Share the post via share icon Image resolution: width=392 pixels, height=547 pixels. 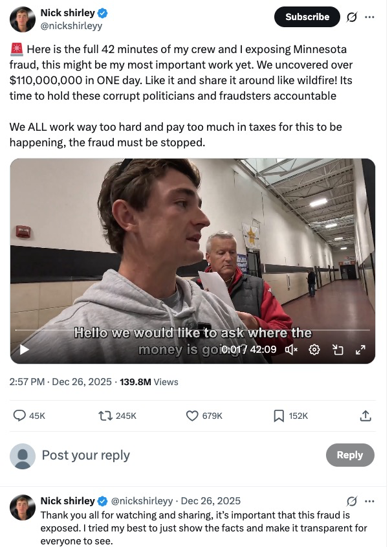pos(365,416)
